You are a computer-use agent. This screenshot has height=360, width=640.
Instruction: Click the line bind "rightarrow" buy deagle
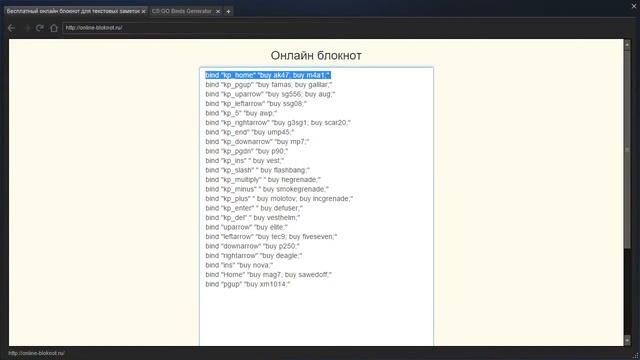pyautogui.click(x=253, y=256)
